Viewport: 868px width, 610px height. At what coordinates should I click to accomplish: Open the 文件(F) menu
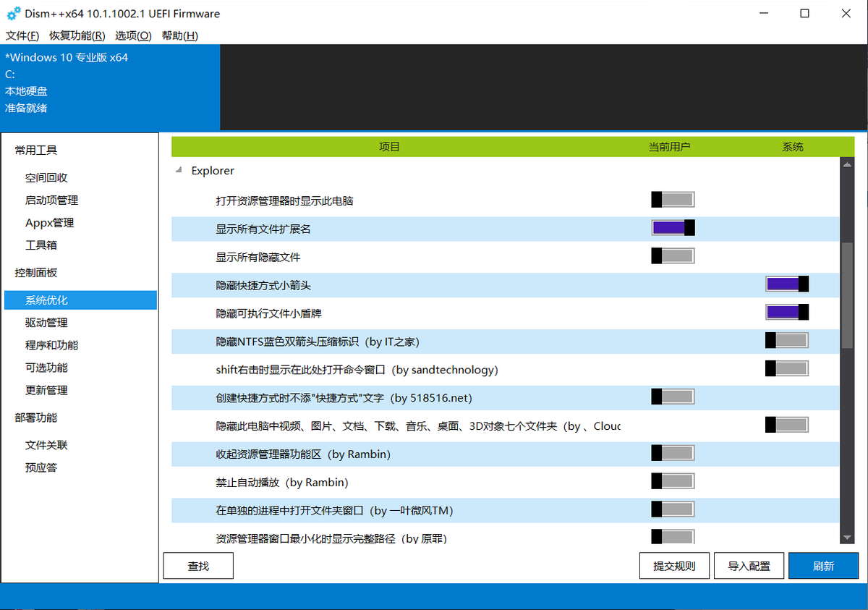(x=22, y=35)
